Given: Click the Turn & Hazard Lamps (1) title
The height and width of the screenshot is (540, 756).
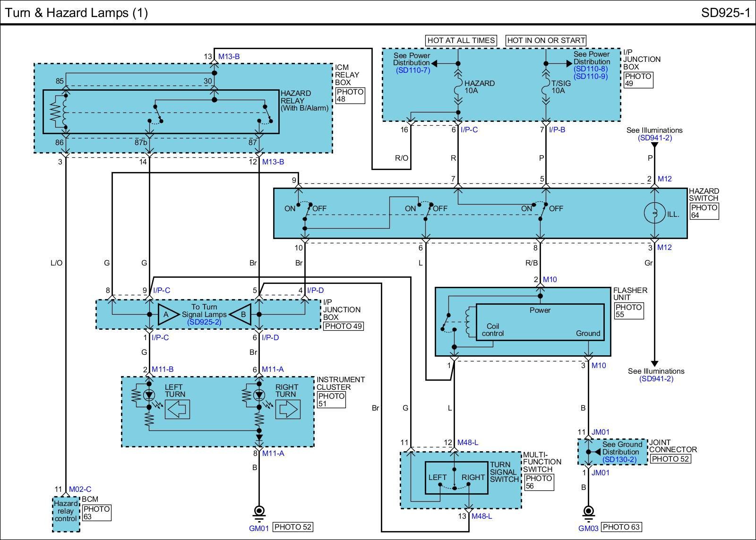Looking at the screenshot, I should [x=77, y=13].
